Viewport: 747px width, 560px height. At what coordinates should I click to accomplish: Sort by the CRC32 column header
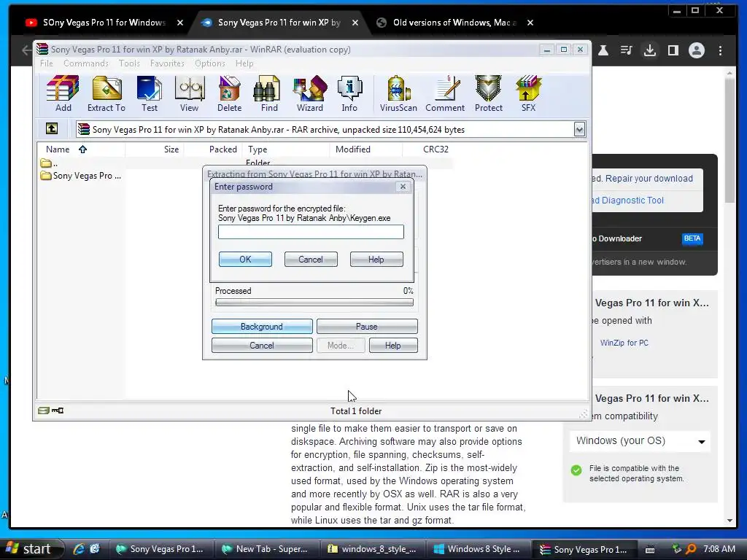(427, 149)
